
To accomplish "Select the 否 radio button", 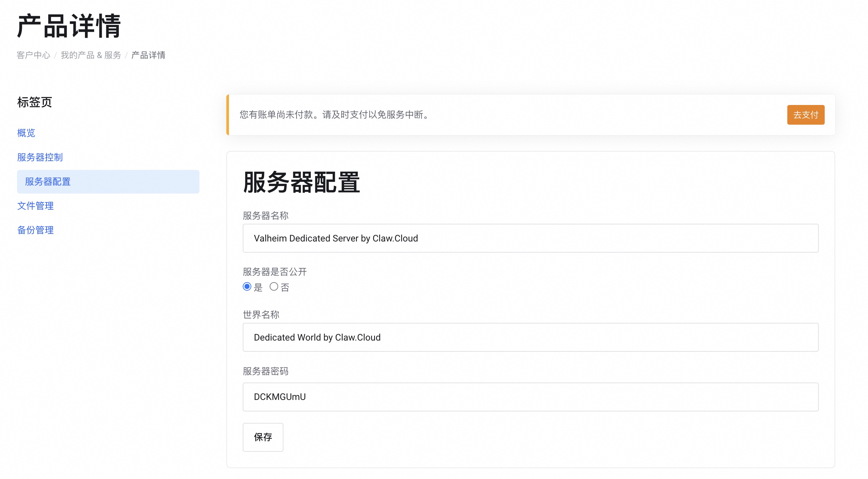I will pos(274,287).
